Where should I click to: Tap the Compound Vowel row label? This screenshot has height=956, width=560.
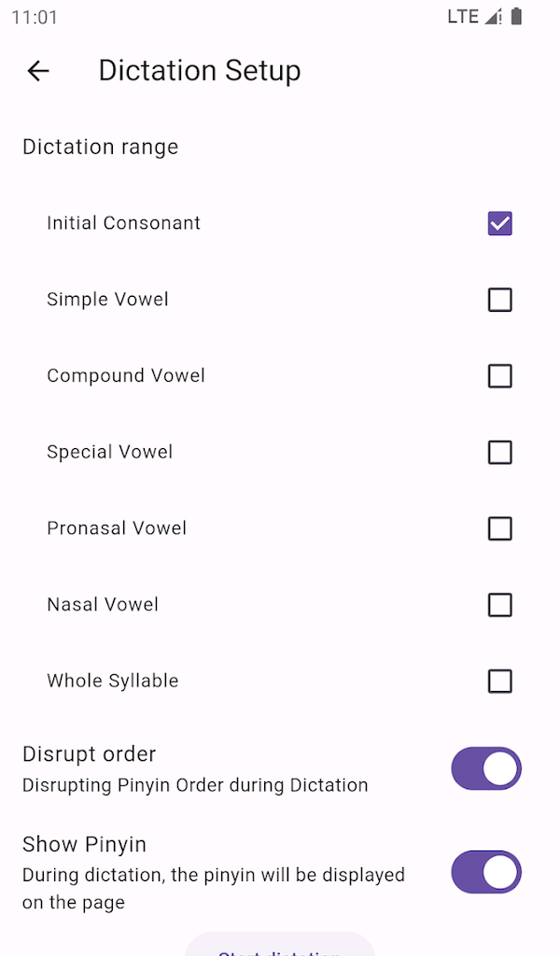click(126, 376)
